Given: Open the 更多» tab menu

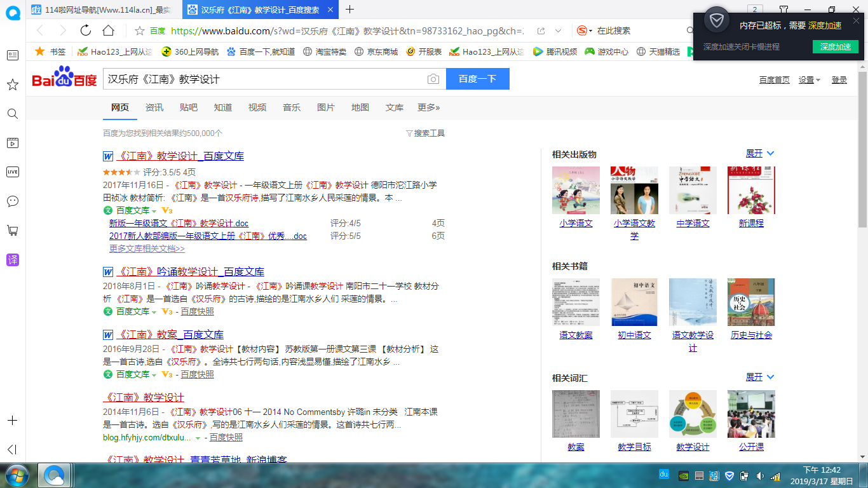Looking at the screenshot, I should pos(429,107).
